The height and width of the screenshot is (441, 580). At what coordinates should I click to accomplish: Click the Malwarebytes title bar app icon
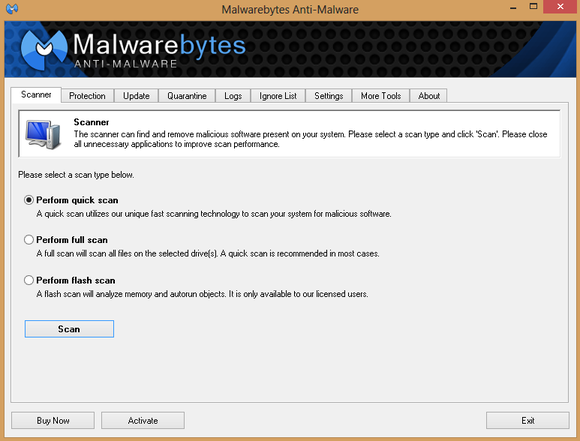[12, 8]
